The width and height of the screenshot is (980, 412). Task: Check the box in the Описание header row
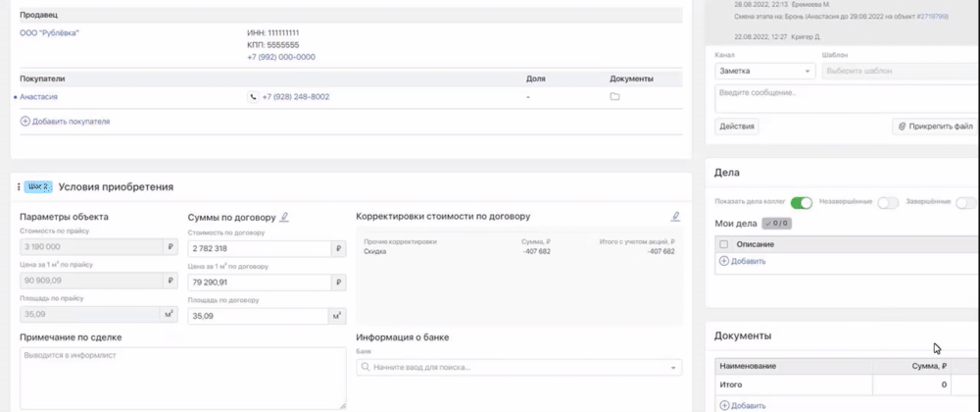[x=724, y=244]
